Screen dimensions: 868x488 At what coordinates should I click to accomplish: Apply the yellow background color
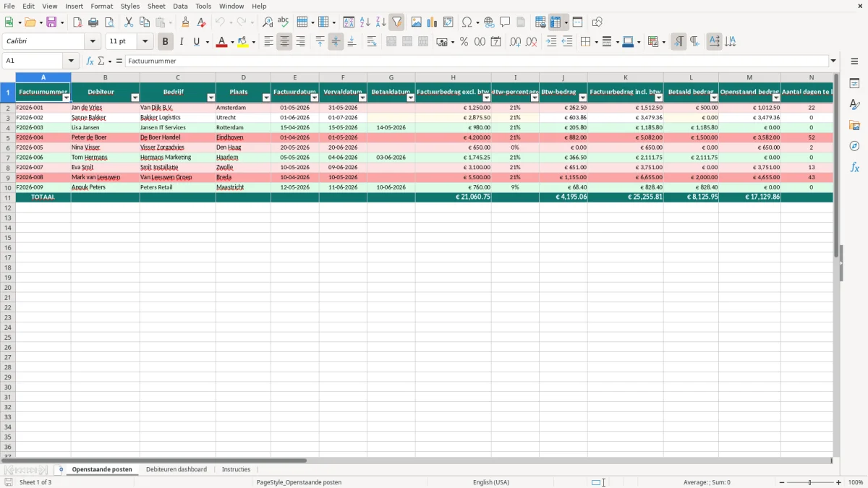pyautogui.click(x=243, y=42)
